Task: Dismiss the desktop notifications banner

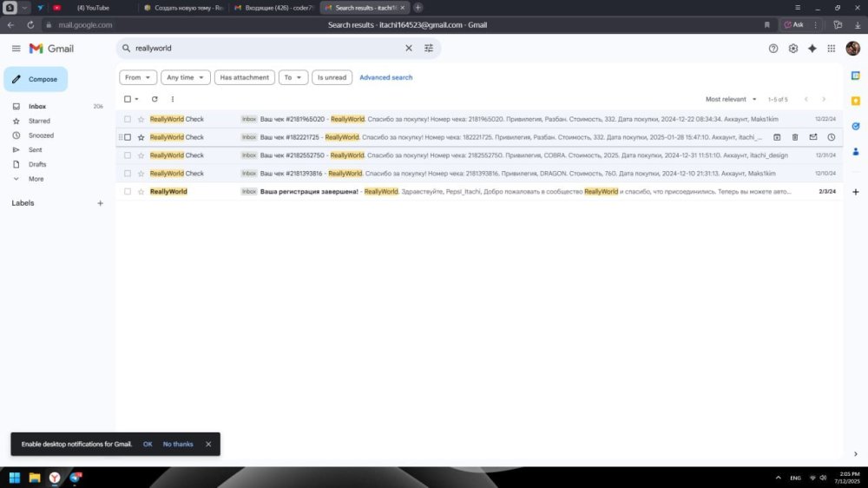Action: click(x=208, y=445)
